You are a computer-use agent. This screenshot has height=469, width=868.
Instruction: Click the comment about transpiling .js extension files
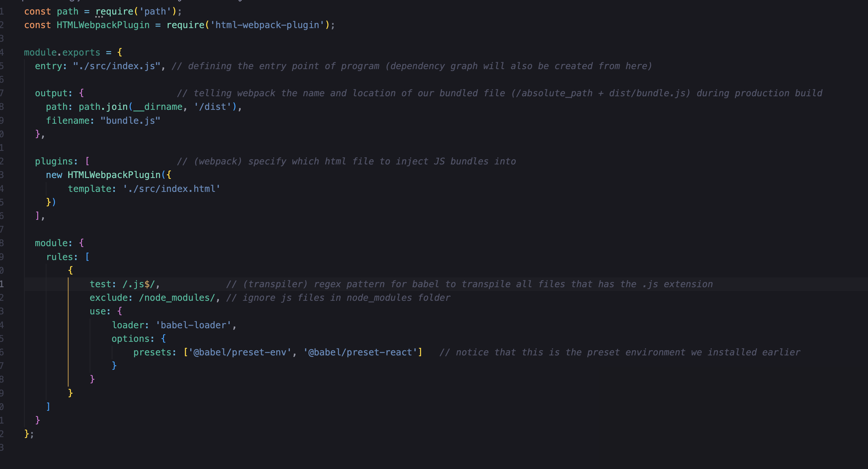469,284
